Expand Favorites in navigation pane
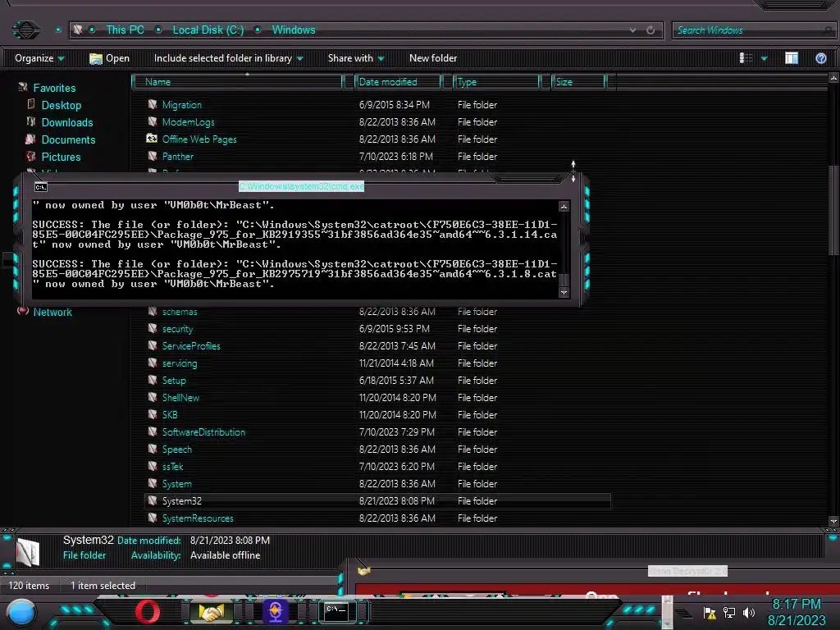Screen dimensions: 840x630 pos(54,88)
